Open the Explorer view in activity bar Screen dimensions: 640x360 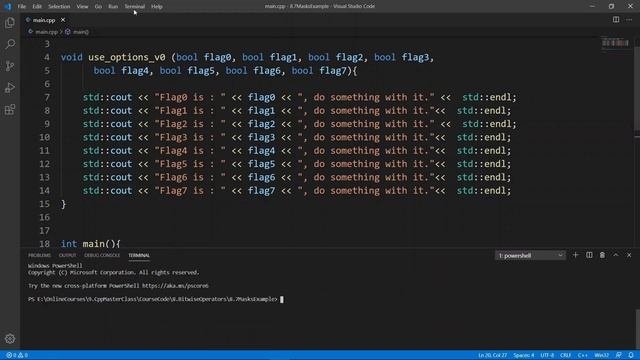coord(10,23)
